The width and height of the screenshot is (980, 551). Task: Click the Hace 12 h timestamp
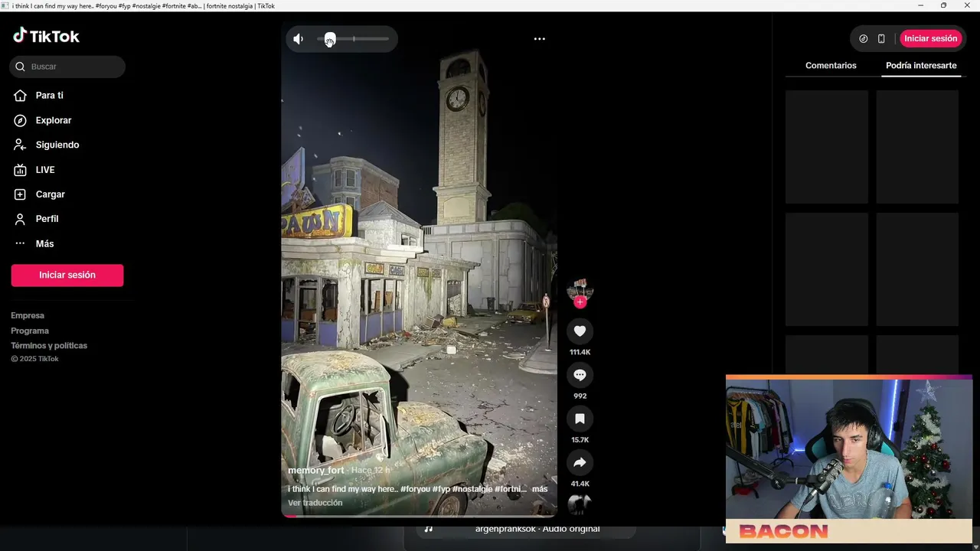point(371,471)
